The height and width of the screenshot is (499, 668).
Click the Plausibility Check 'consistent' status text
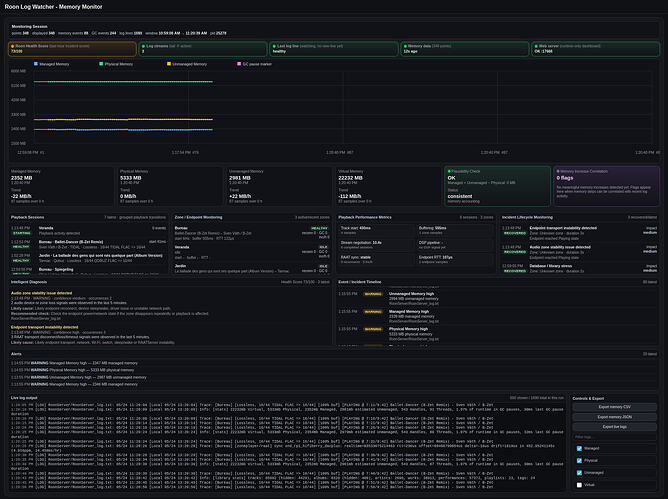click(460, 196)
